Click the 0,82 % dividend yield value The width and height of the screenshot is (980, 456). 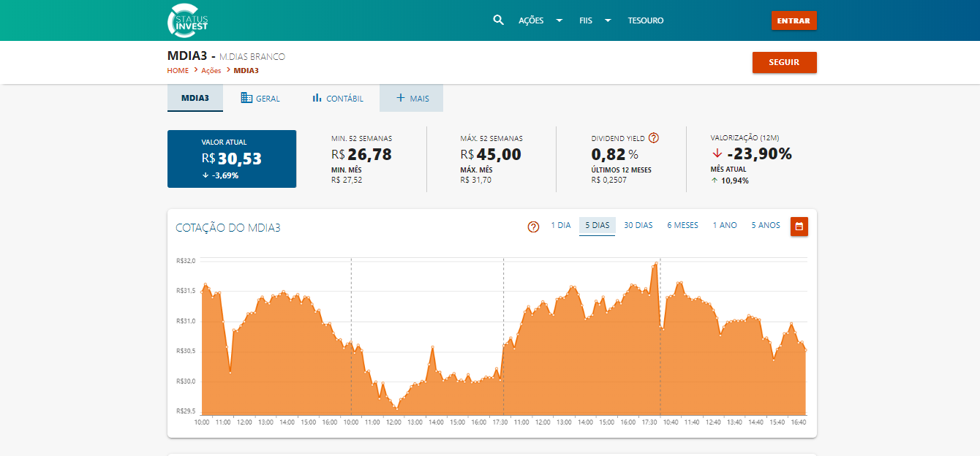coord(614,154)
